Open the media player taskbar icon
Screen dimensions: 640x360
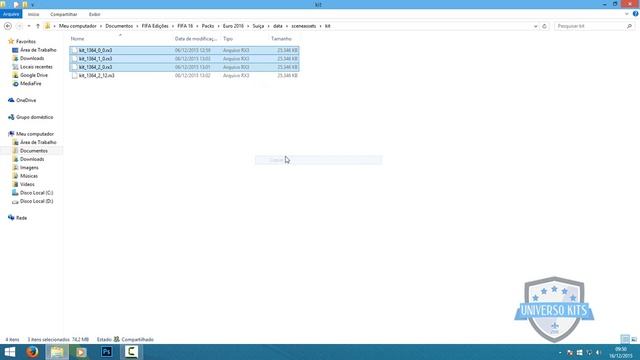pyautogui.click(x=81, y=352)
